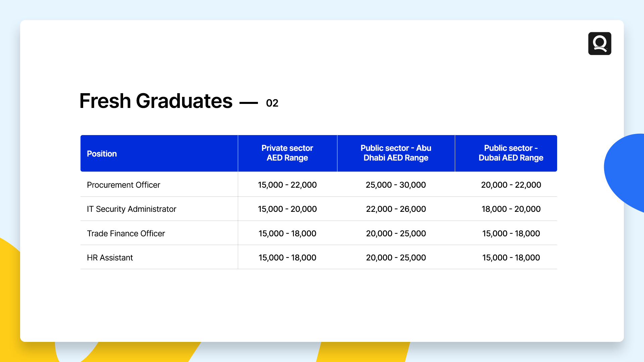Select the Private sector AED Range header
644x362 pixels.
point(287,153)
